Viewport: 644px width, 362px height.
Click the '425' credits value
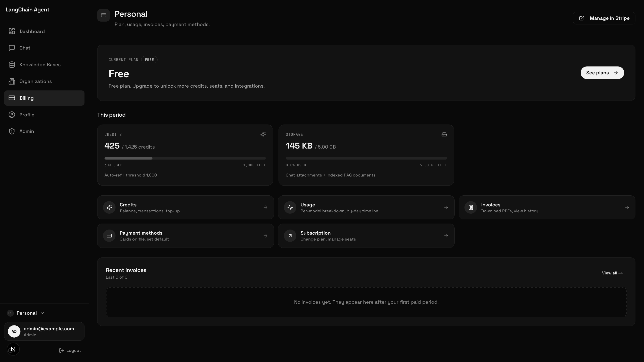pyautogui.click(x=112, y=146)
